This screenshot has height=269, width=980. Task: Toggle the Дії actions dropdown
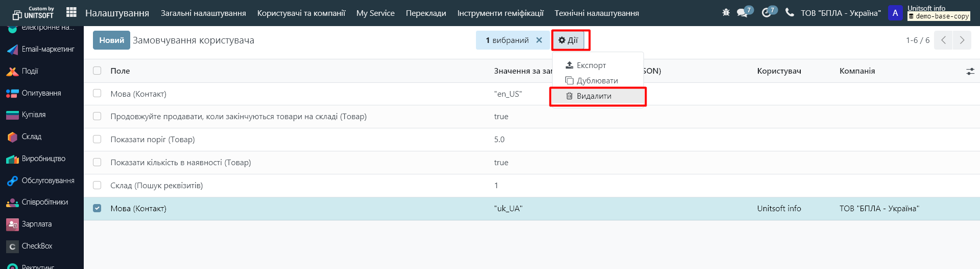click(x=568, y=40)
